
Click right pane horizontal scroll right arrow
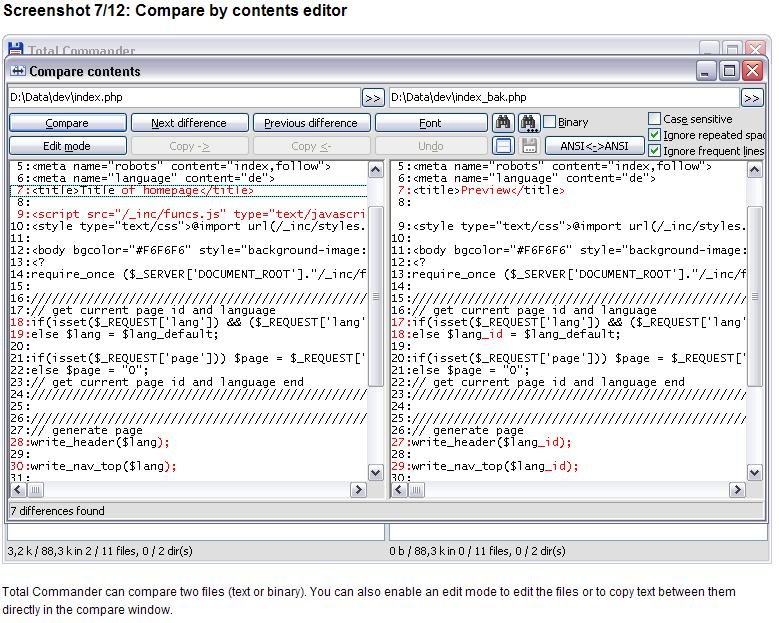tap(737, 490)
